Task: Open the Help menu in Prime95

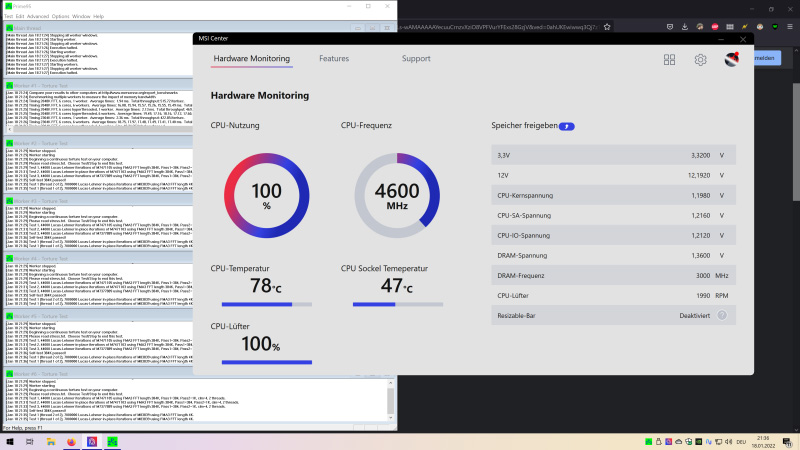Action: click(x=98, y=16)
